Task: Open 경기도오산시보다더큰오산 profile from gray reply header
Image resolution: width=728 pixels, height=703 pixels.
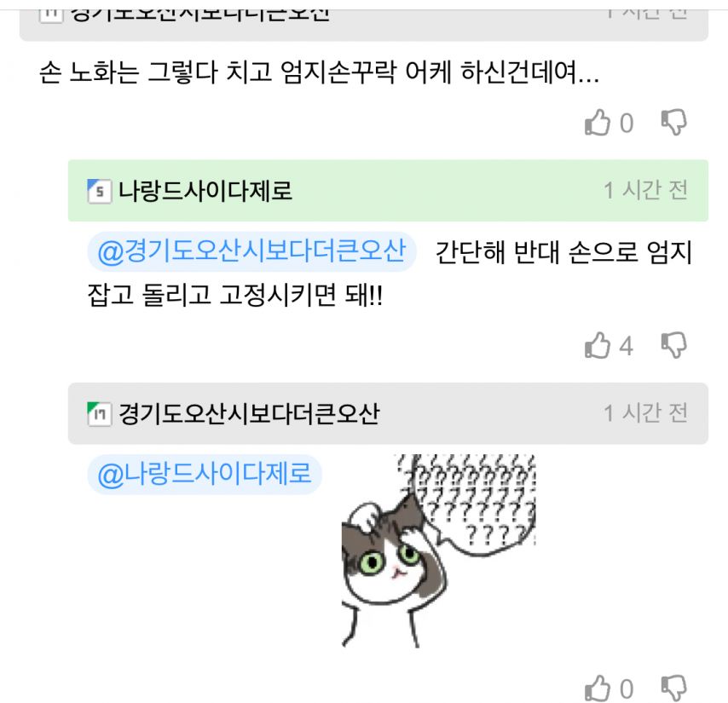Action: tap(249, 413)
